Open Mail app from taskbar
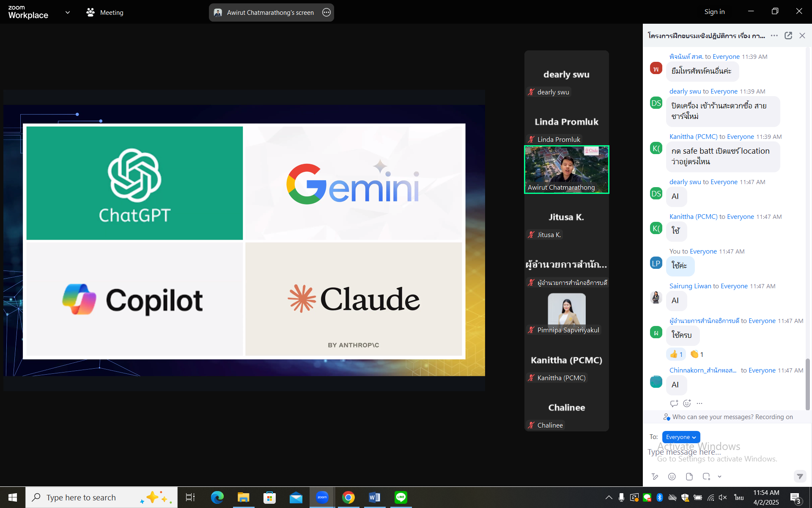This screenshot has height=508, width=812. point(296,497)
